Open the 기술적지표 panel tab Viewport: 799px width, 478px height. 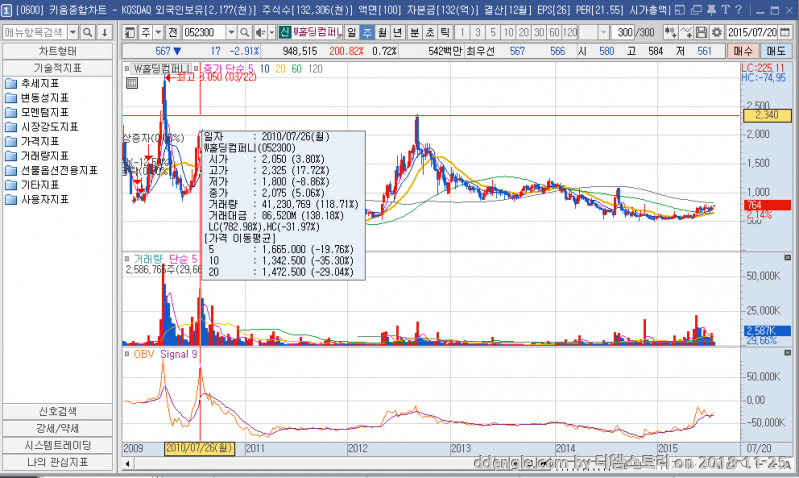coord(58,68)
